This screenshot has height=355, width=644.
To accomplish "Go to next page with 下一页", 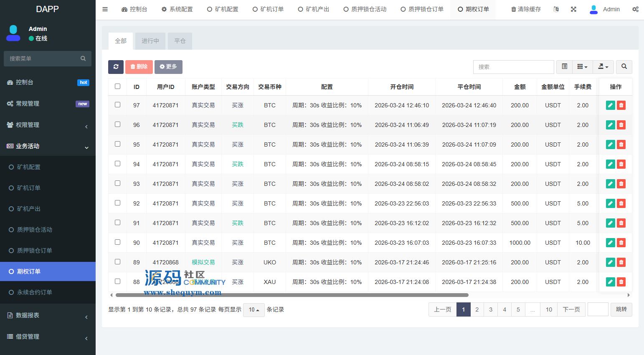I will 571,309.
